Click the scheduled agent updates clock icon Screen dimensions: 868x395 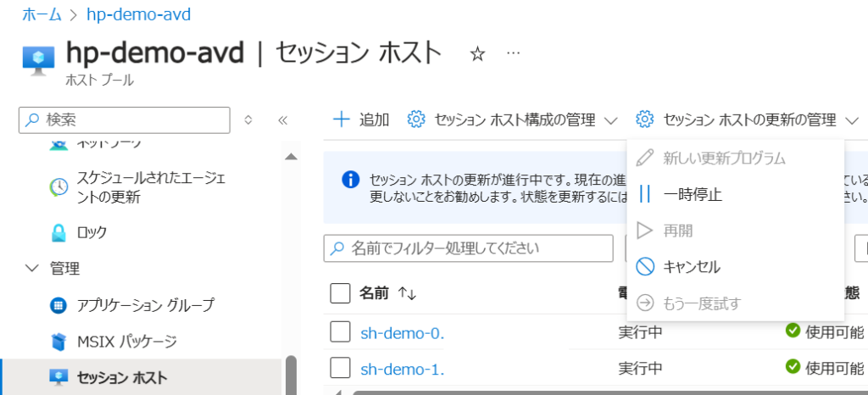click(58, 187)
